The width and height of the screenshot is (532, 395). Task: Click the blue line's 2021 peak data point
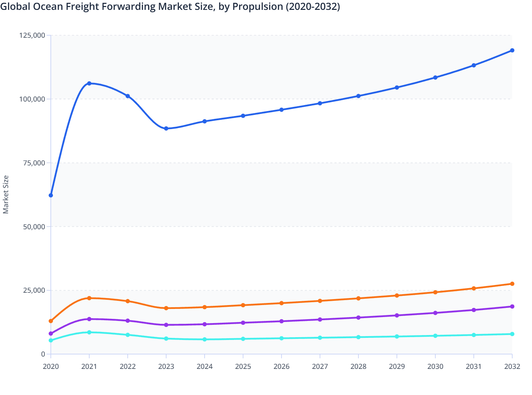click(89, 84)
